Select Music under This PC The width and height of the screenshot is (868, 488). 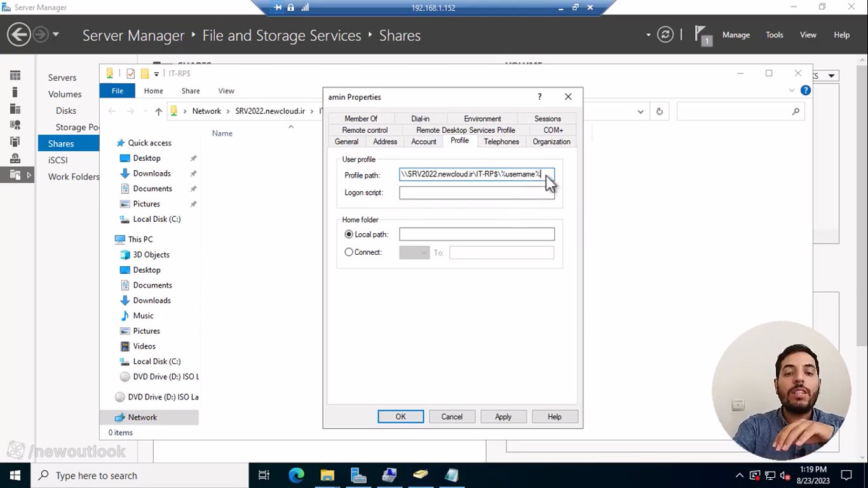coord(143,316)
